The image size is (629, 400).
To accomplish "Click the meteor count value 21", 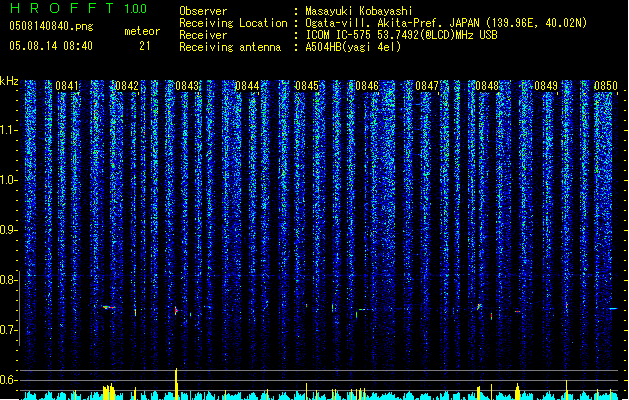I will [x=145, y=46].
